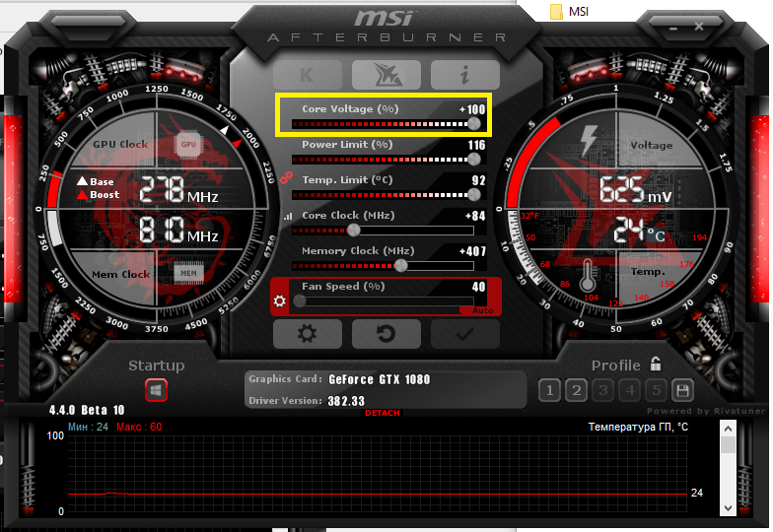Adjust the Temp. Limit slider handle
Screen dimensions: 773x532
click(x=473, y=195)
